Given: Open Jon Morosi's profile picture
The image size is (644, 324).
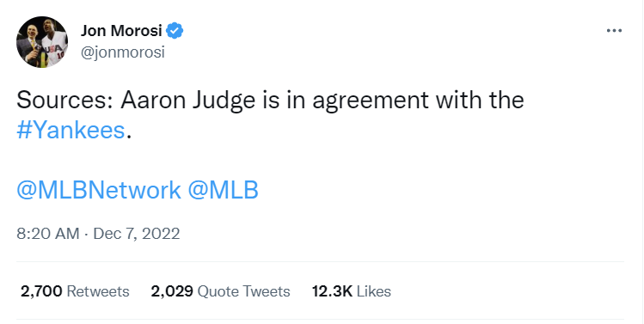Looking at the screenshot, I should pyautogui.click(x=42, y=42).
